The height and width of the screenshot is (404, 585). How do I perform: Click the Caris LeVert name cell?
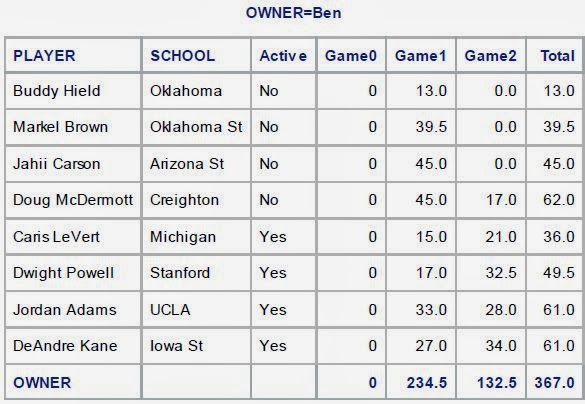[73, 237]
